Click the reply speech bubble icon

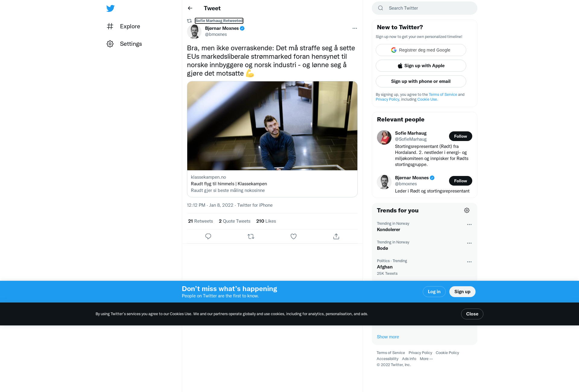pyautogui.click(x=208, y=237)
